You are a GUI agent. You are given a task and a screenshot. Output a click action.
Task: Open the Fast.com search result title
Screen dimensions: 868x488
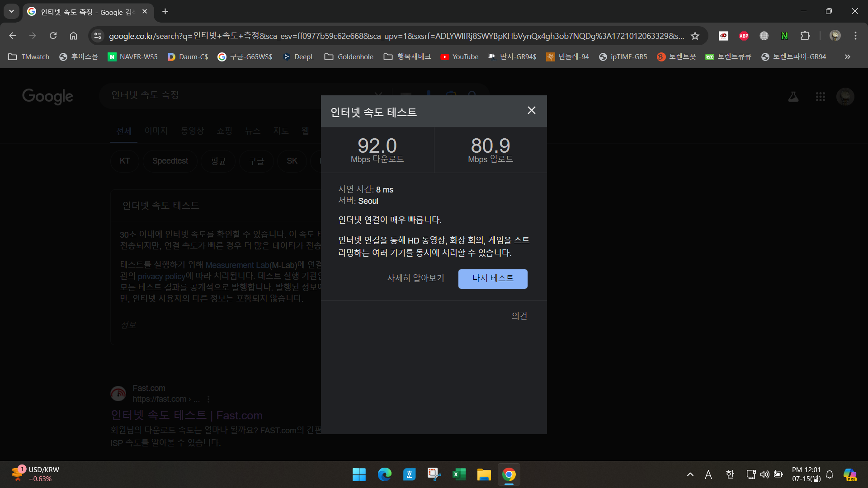pos(187,415)
